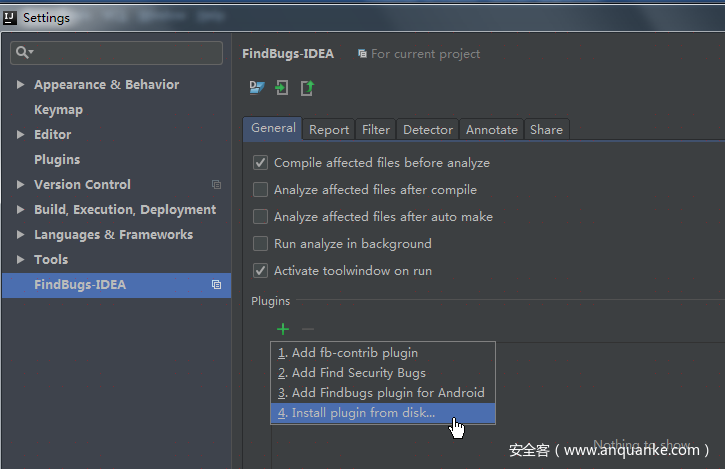Open the Annotate tab
The image size is (725, 469).
tap(492, 130)
